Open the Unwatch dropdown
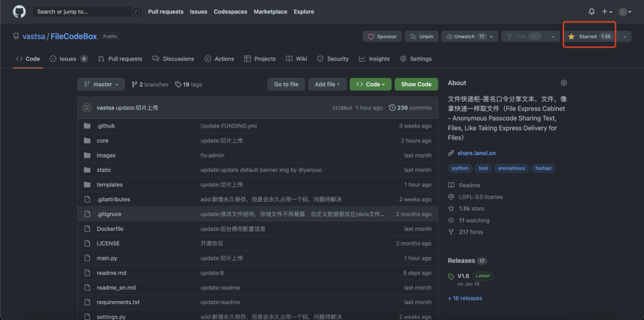The height and width of the screenshot is (320, 644). click(x=470, y=36)
